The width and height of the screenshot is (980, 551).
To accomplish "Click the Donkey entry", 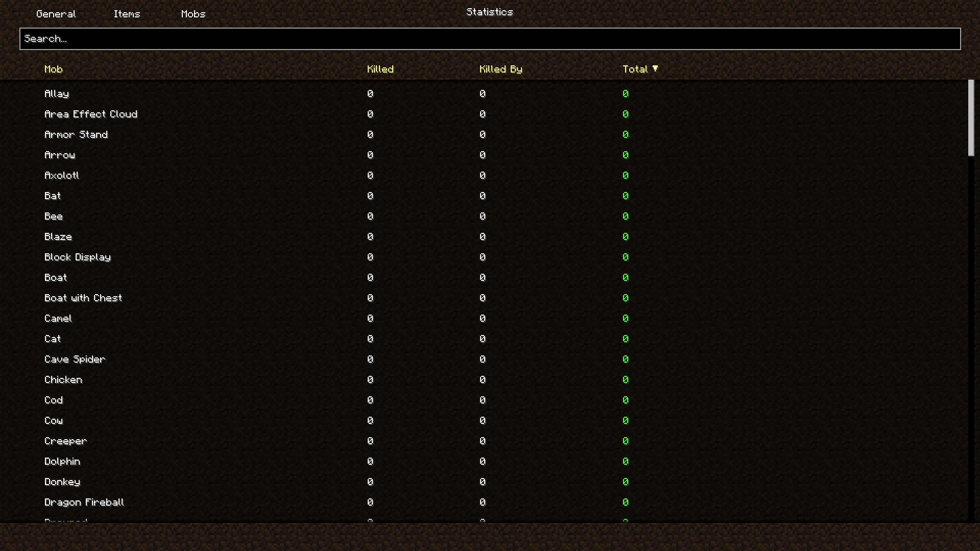I will (x=62, y=482).
